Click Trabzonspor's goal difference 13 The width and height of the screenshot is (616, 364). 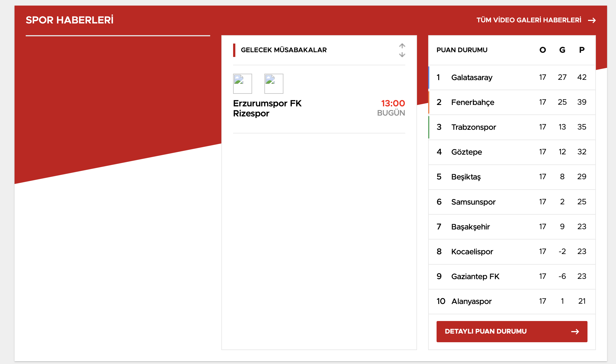562,127
